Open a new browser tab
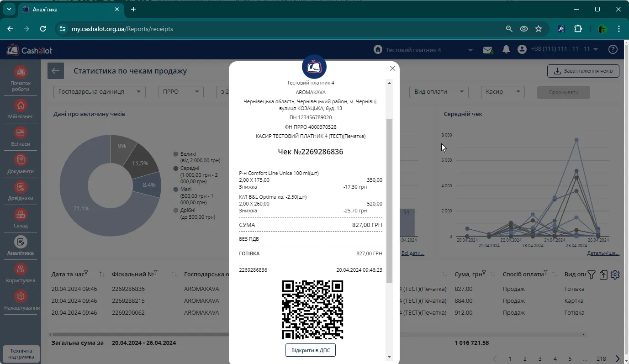This screenshot has height=364, width=629. pos(133,9)
